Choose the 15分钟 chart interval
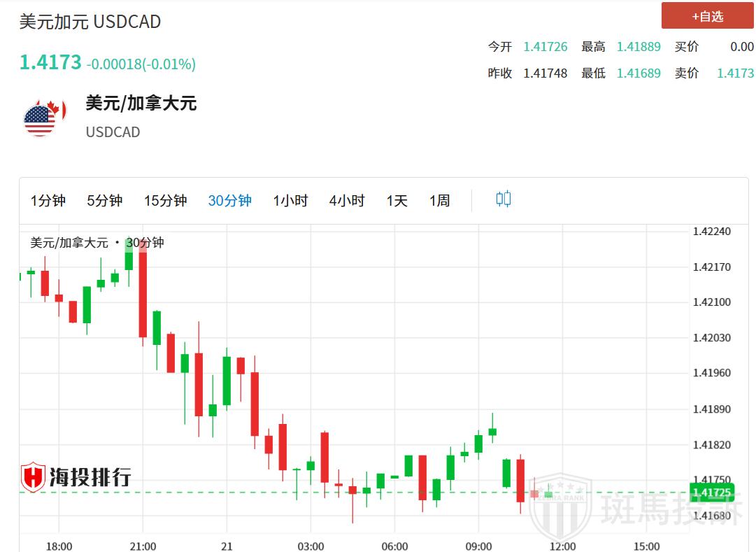 [x=166, y=201]
